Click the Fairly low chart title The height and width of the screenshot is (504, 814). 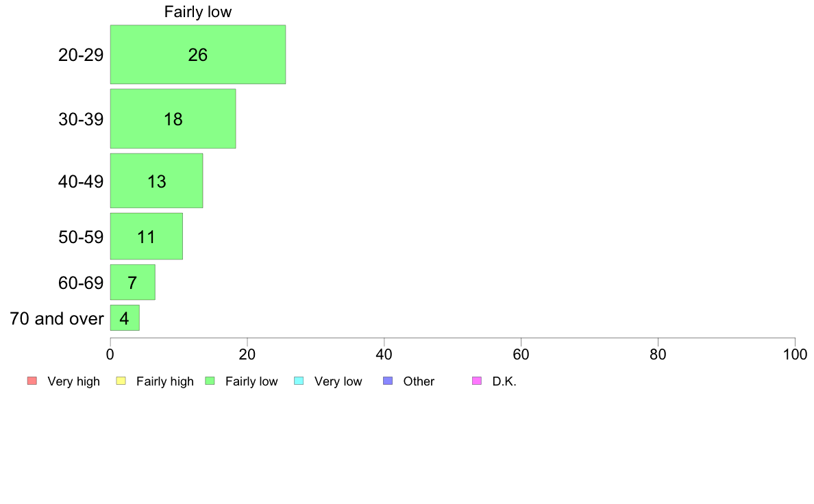tap(198, 12)
